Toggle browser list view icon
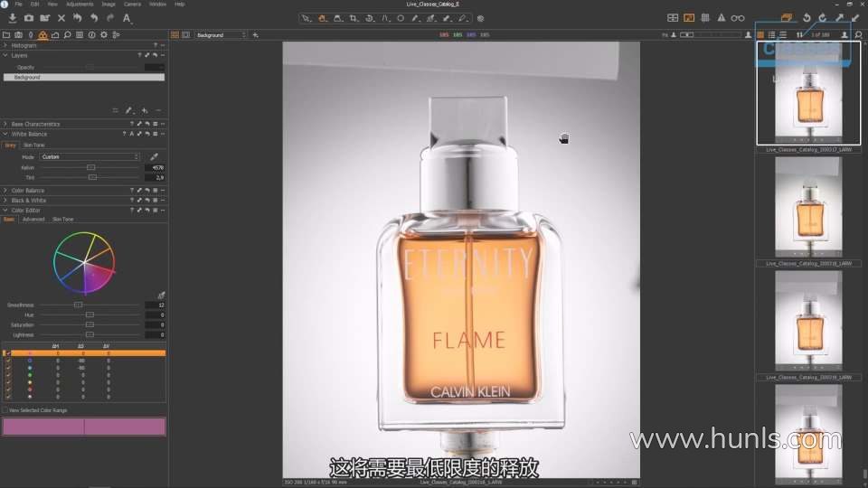This screenshot has width=868, height=488. (x=771, y=35)
